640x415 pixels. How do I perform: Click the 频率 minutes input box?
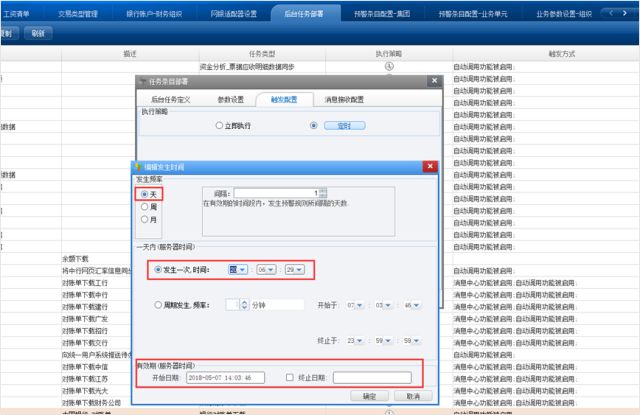point(232,305)
